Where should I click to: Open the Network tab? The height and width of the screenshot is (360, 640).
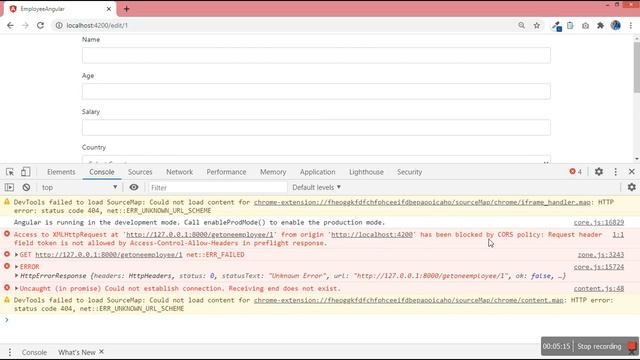[x=180, y=172]
